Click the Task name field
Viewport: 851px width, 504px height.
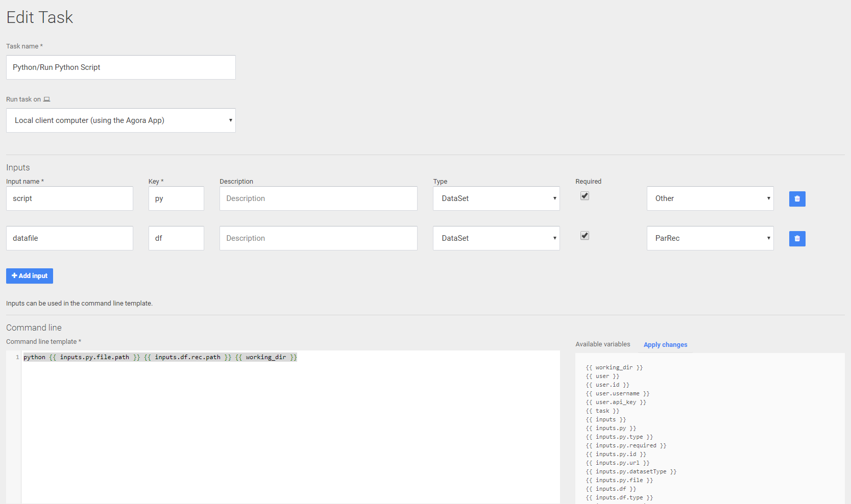pyautogui.click(x=121, y=67)
